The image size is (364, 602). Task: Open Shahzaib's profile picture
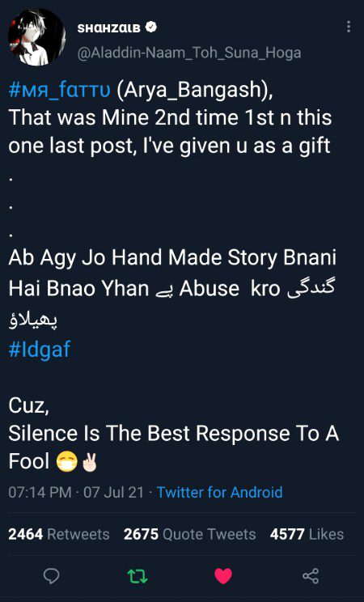(36, 37)
